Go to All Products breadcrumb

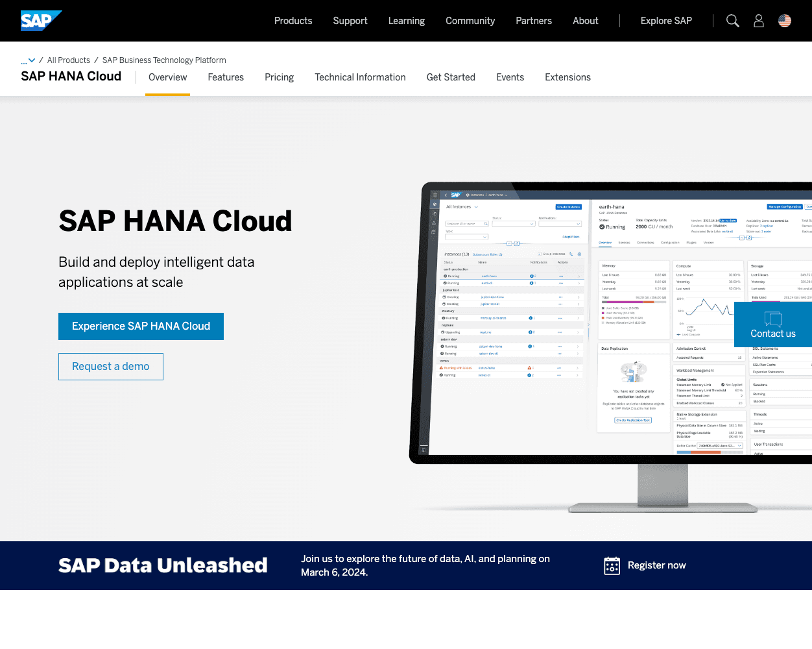pos(69,60)
